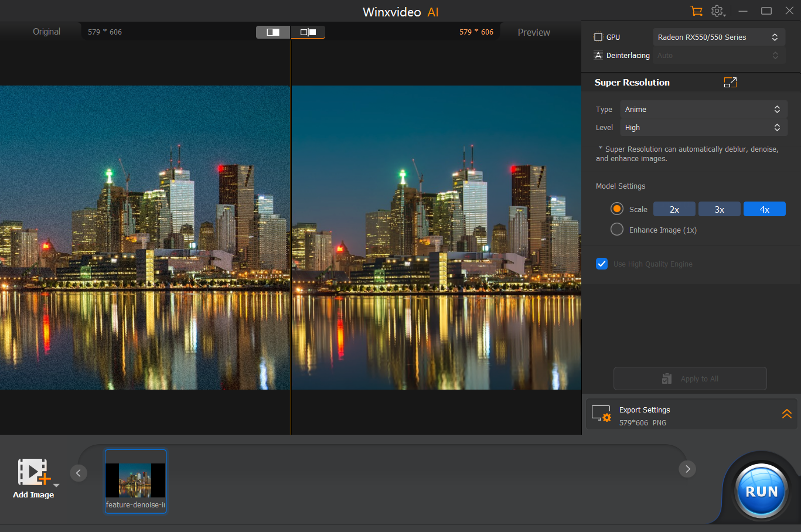Image resolution: width=801 pixels, height=532 pixels.
Task: Uncheck Use High Quality Engine
Action: click(x=602, y=264)
